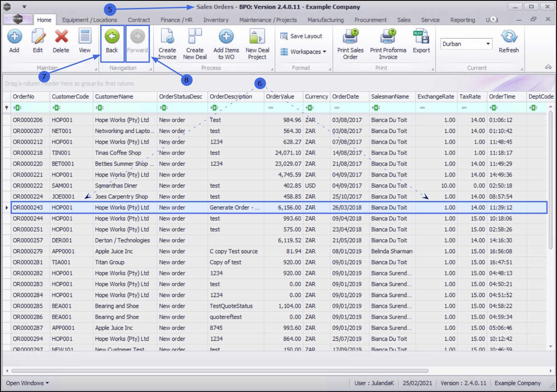Image resolution: width=557 pixels, height=392 pixels.
Task: Switch to the Inventory tab
Action: pos(216,20)
